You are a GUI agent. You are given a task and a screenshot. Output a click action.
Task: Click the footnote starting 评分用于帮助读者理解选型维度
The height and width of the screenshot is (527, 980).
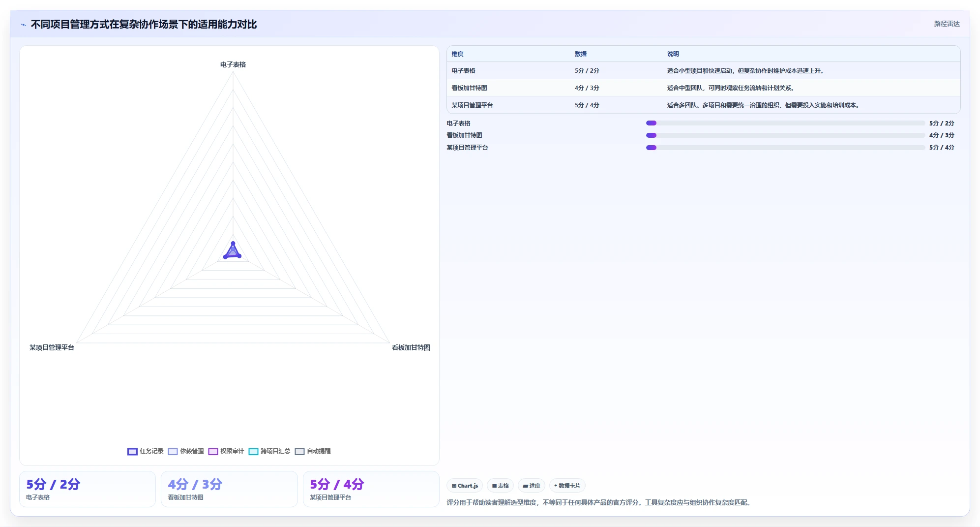[x=599, y=502]
